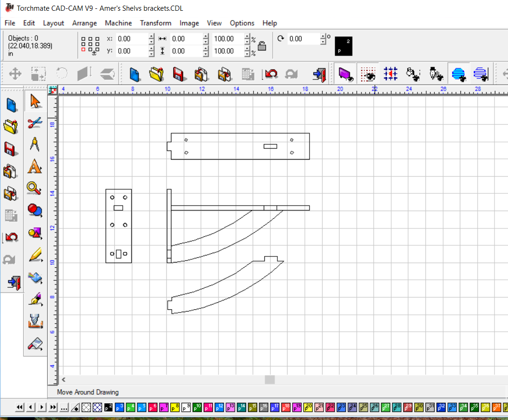Screen dimensions: 508x420
Task: Select the Zoom magnifier tool
Action: point(35,189)
